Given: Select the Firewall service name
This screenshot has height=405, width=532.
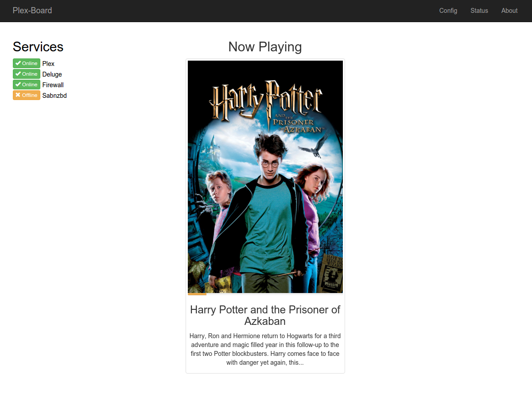Looking at the screenshot, I should 53,85.
